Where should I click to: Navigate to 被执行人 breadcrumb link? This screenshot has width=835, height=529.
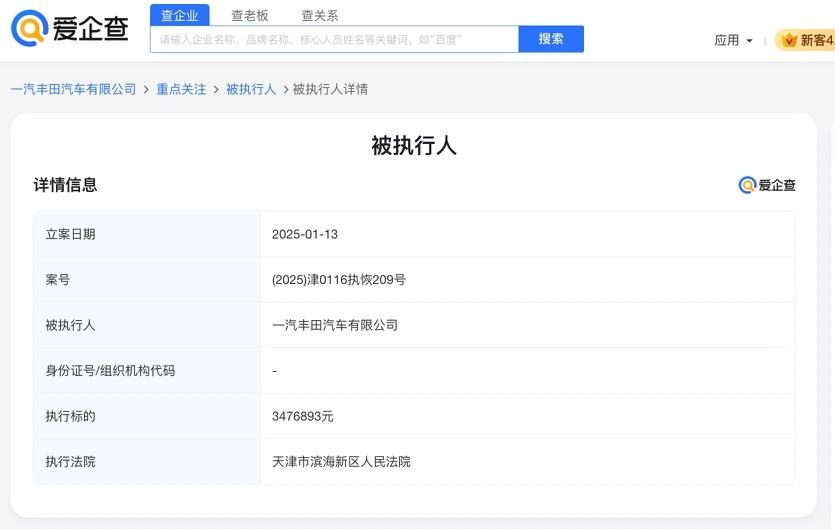pyautogui.click(x=250, y=89)
